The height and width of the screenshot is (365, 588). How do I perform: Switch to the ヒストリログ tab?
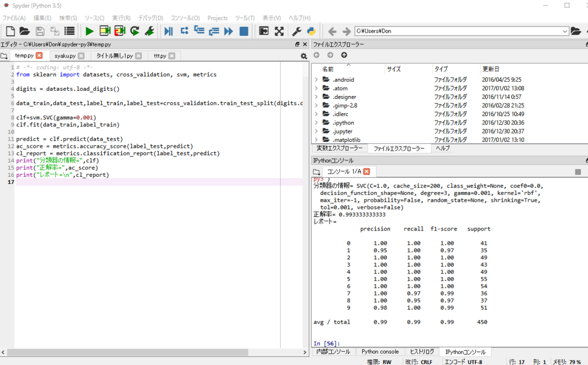422,352
